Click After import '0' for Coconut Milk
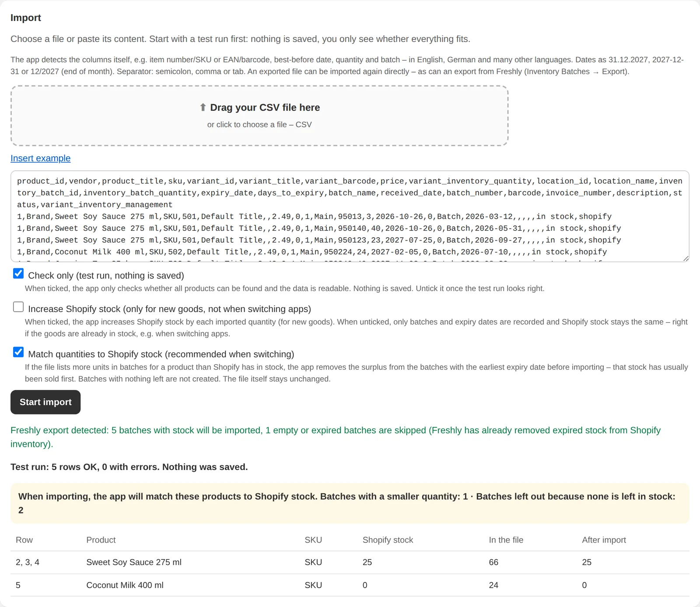This screenshot has width=700, height=607. tap(584, 585)
